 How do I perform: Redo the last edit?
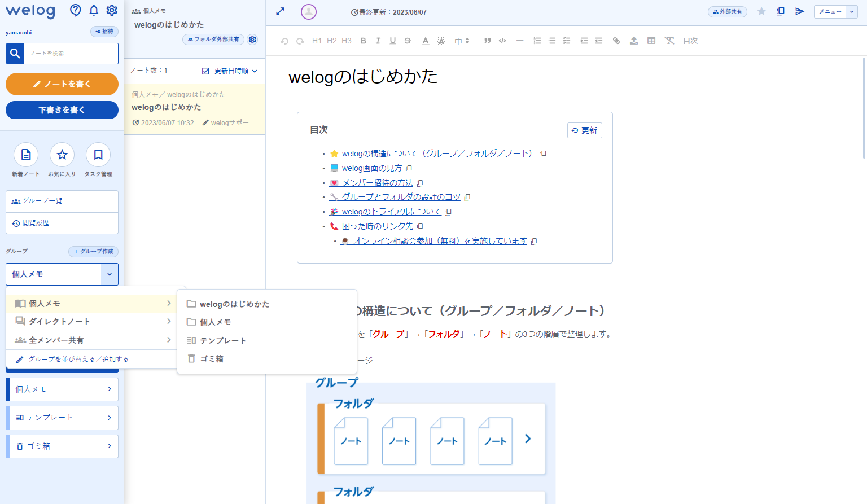tap(300, 41)
